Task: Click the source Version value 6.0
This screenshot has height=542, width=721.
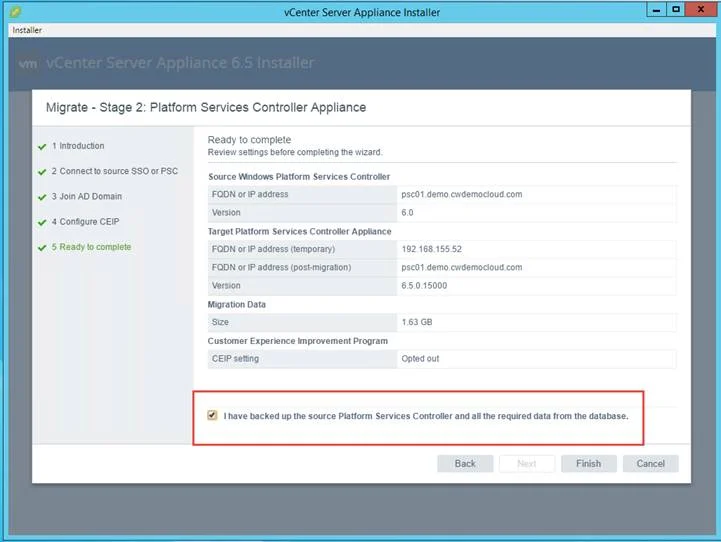Action: point(407,212)
